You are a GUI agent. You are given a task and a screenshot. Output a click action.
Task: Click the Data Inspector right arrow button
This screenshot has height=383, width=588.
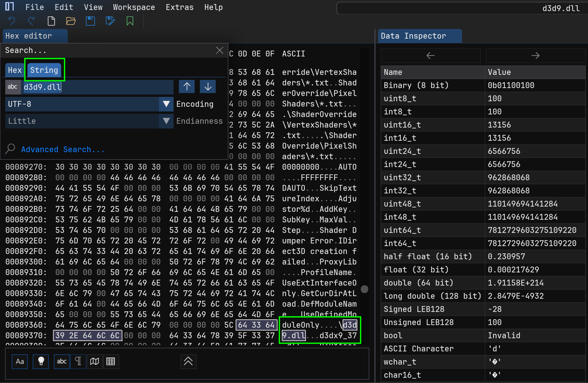pyautogui.click(x=535, y=56)
